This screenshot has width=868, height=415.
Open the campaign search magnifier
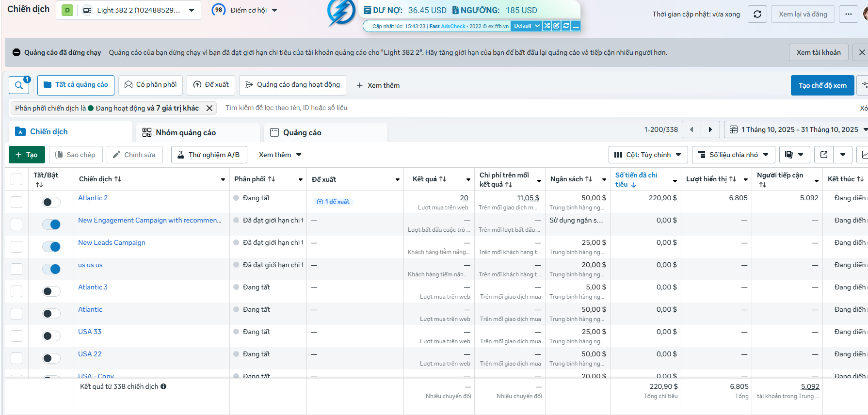19,85
